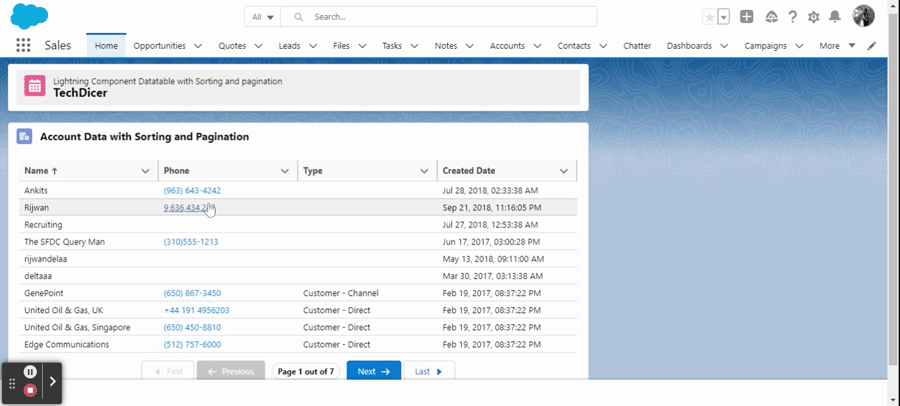Click the favorites star icon

point(709,17)
